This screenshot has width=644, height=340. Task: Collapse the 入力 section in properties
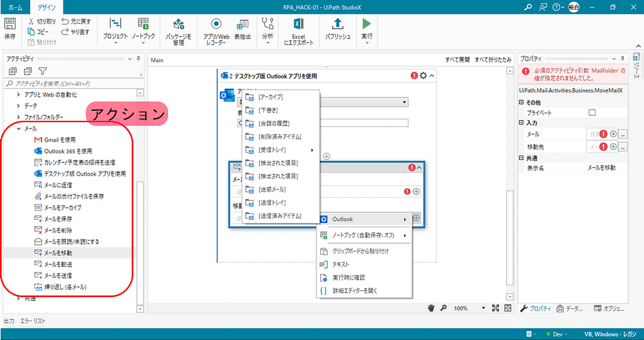[x=521, y=123]
